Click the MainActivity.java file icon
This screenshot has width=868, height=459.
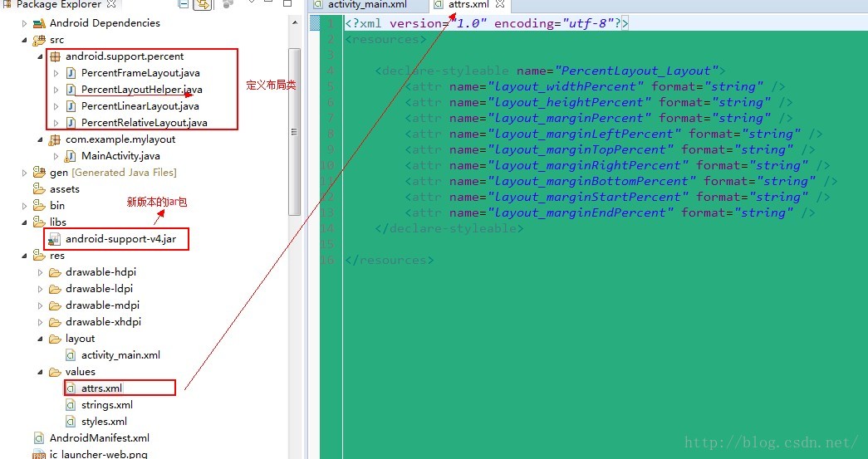[x=71, y=156]
